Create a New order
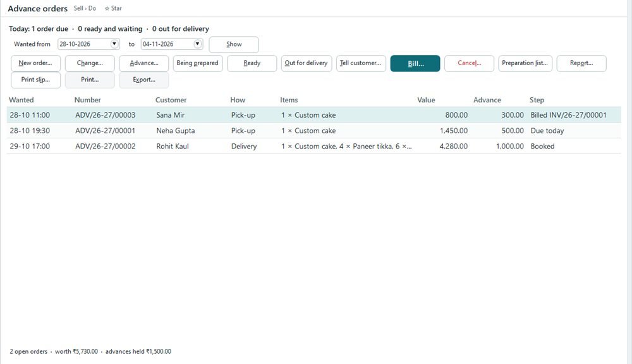Viewport: 632px width, 364px height. coord(35,63)
